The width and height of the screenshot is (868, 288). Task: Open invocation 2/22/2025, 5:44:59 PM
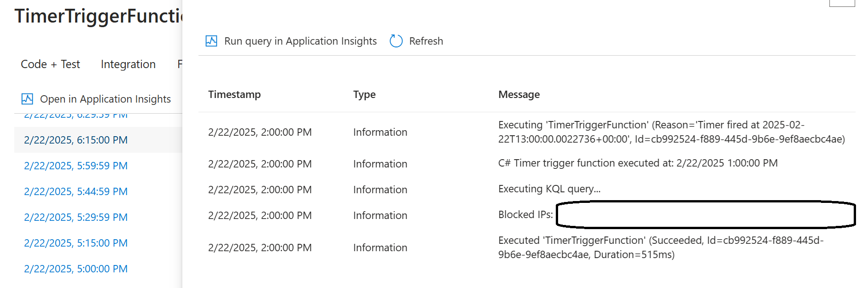tap(76, 191)
